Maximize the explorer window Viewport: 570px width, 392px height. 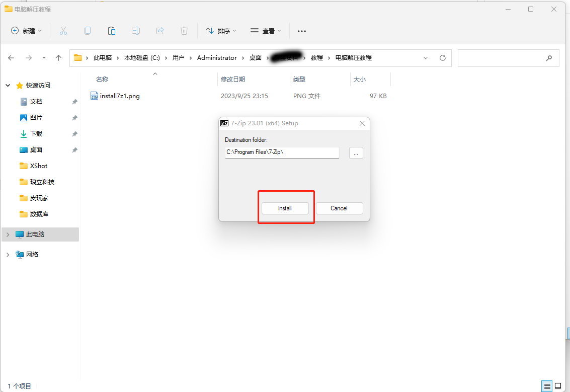(531, 9)
